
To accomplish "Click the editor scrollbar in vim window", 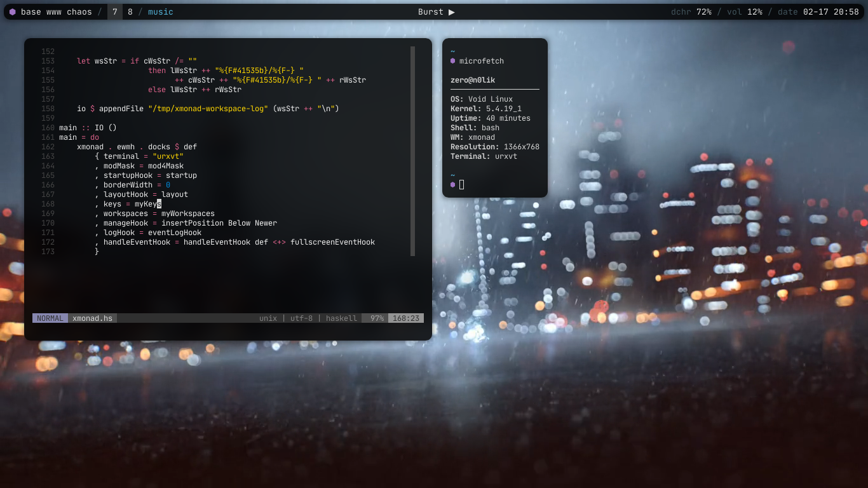I will [412, 151].
